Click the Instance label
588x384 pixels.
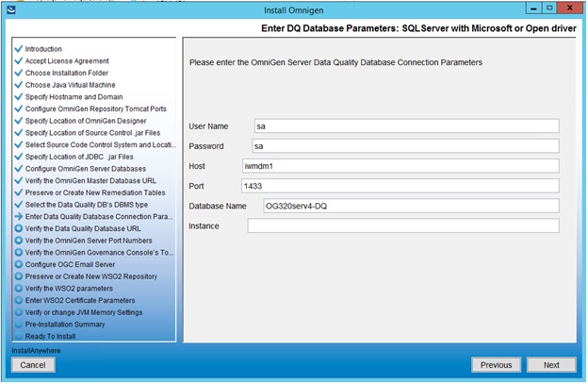pyautogui.click(x=204, y=226)
